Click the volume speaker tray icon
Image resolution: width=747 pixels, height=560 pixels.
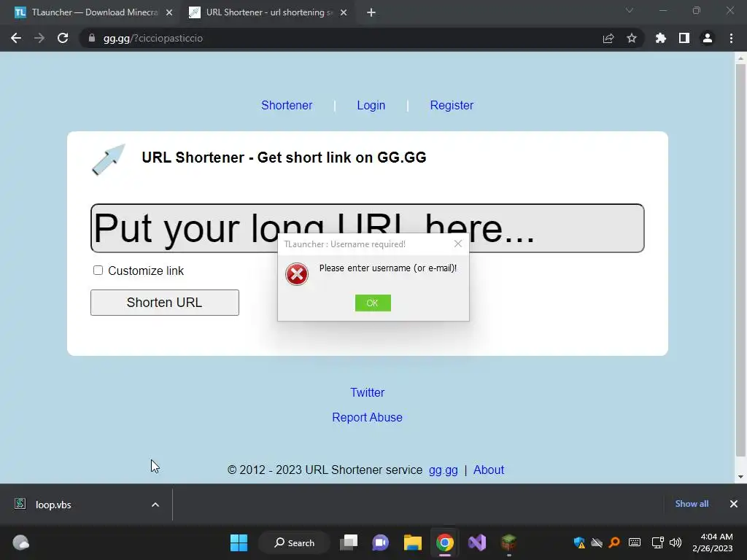pos(675,542)
